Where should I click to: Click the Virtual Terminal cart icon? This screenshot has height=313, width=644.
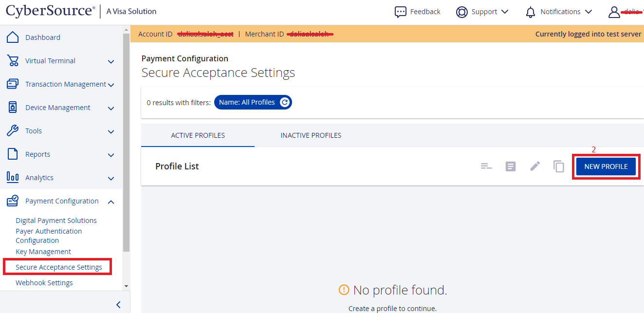coord(13,61)
